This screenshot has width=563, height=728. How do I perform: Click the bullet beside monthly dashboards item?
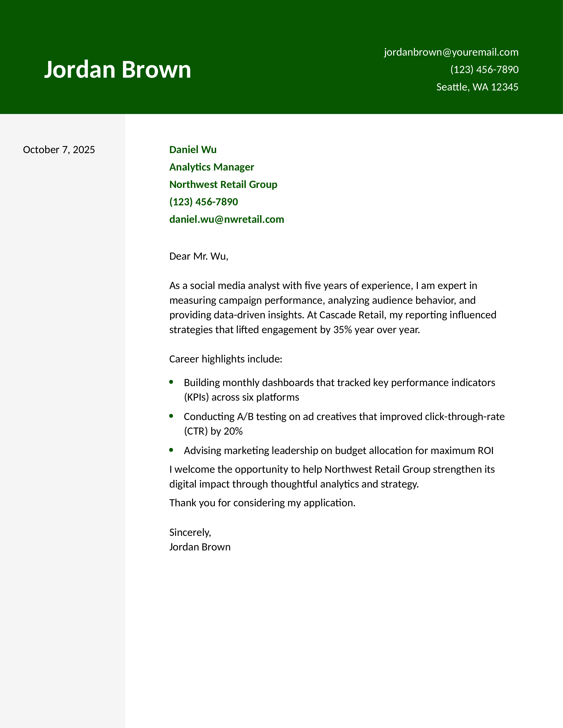pyautogui.click(x=171, y=382)
